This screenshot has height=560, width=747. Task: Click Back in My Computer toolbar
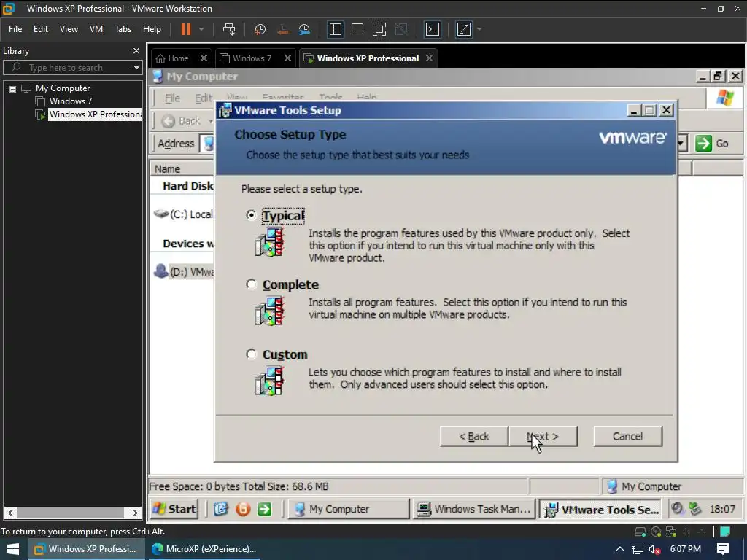coord(182,121)
